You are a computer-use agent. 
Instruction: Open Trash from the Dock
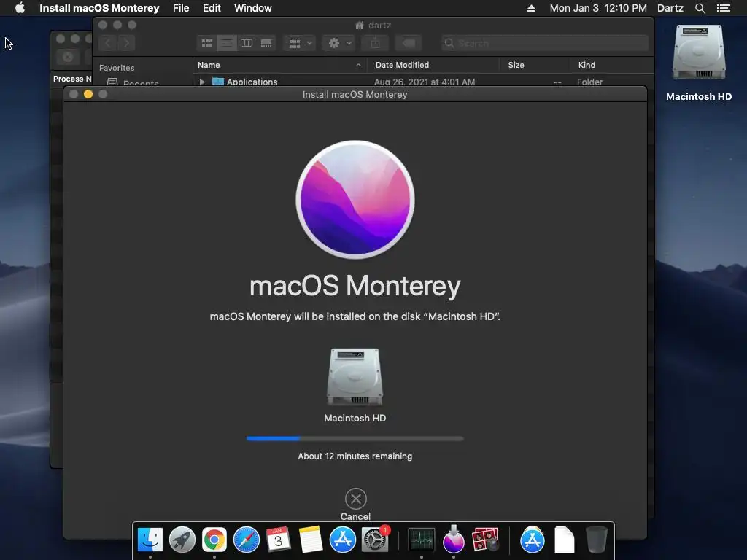(x=596, y=540)
